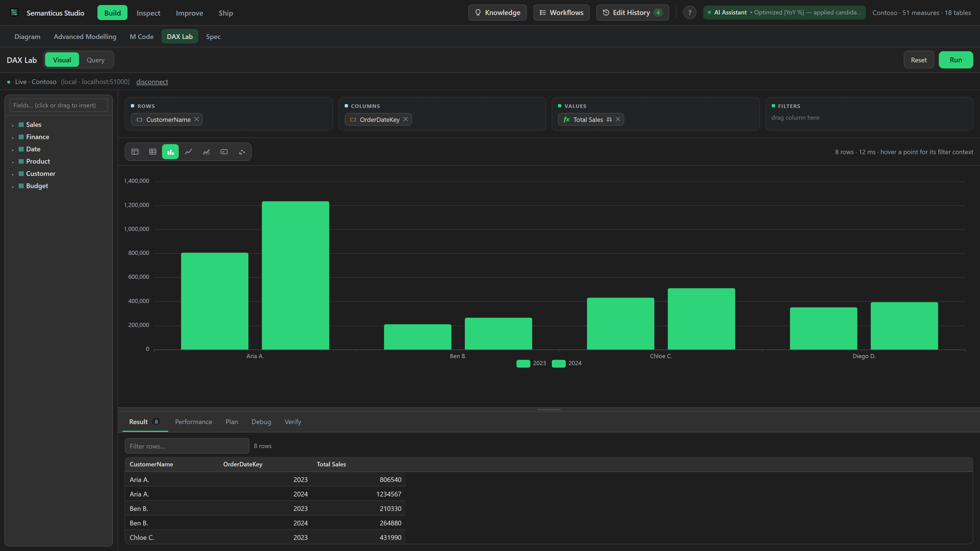
Task: Open the AI Assistant status pill
Action: (784, 13)
